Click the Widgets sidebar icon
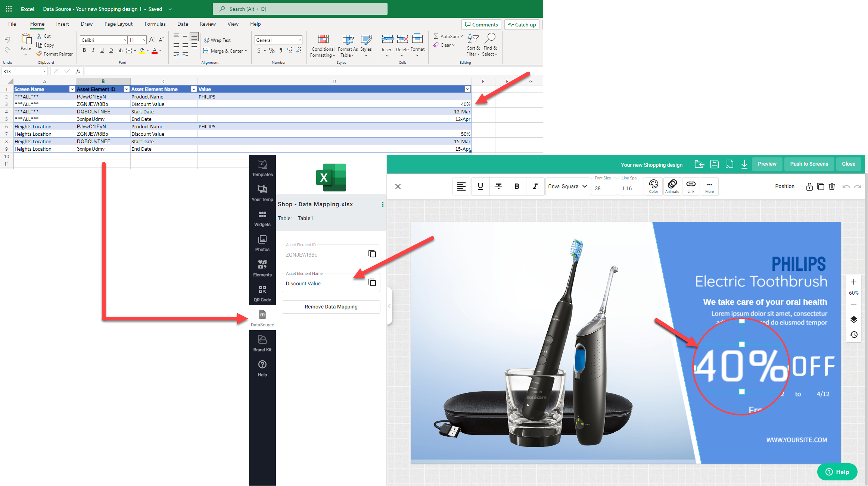The image size is (868, 486). 262,218
